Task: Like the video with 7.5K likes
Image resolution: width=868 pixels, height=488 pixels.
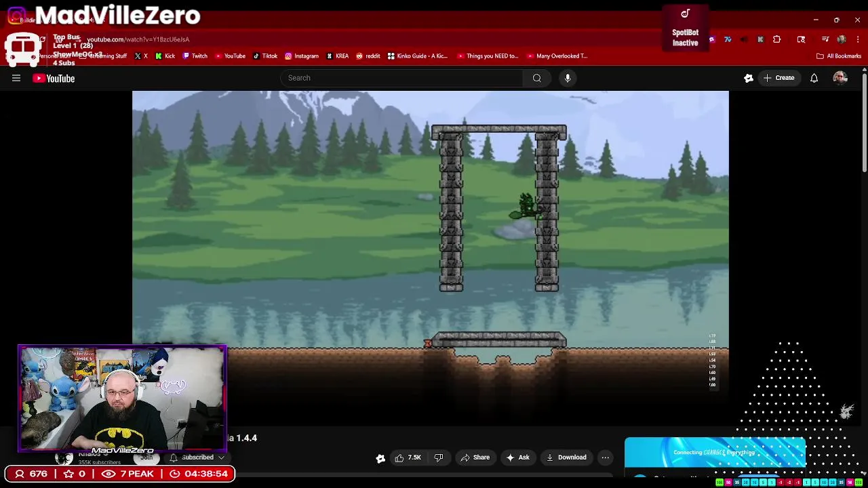Action: 408,457
